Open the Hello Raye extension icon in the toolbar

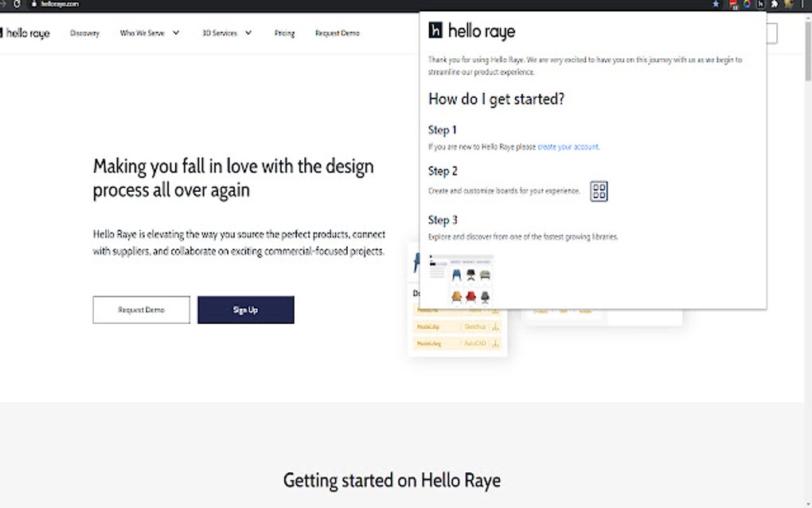click(x=761, y=4)
